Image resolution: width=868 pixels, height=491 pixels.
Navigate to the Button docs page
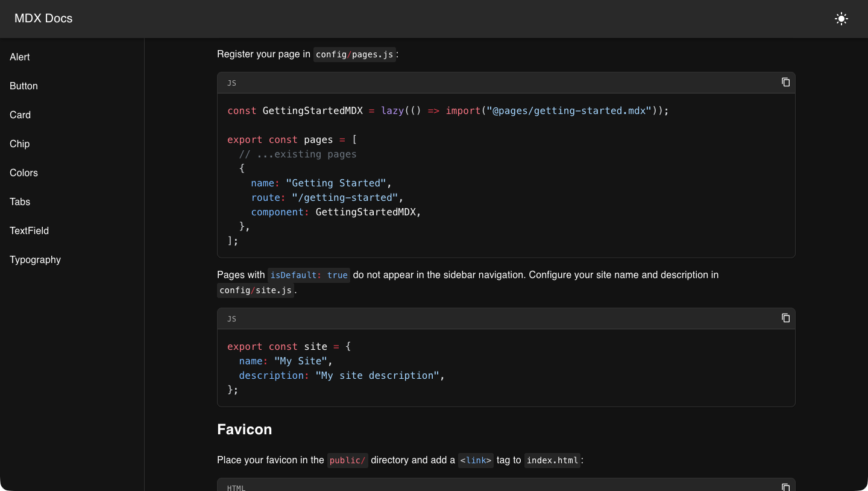coord(24,86)
